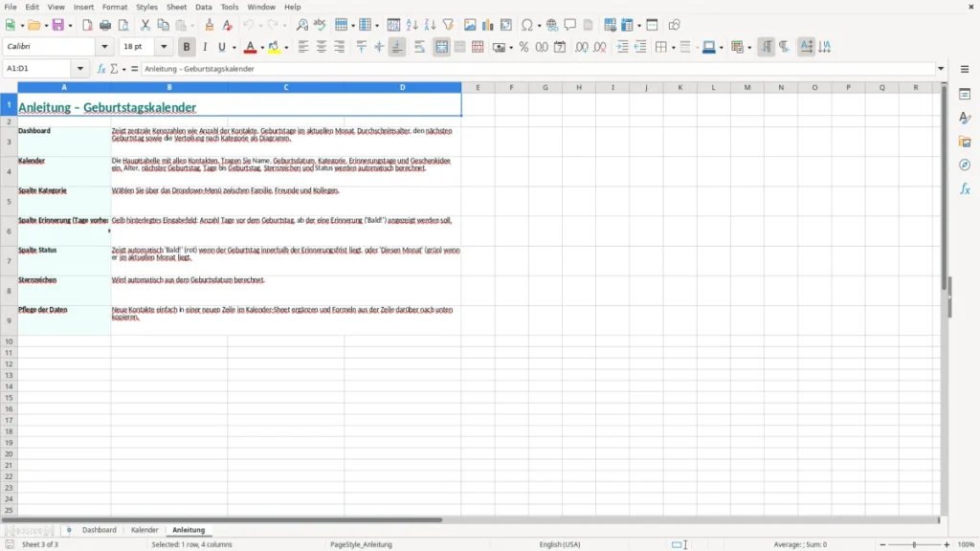Insert a chart

[487, 25]
